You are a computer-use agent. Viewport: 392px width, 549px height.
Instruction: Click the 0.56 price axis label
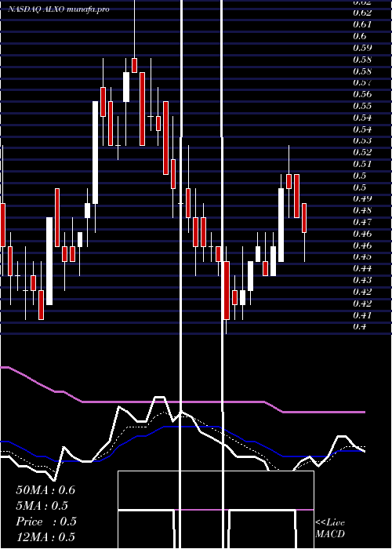pos(362,94)
